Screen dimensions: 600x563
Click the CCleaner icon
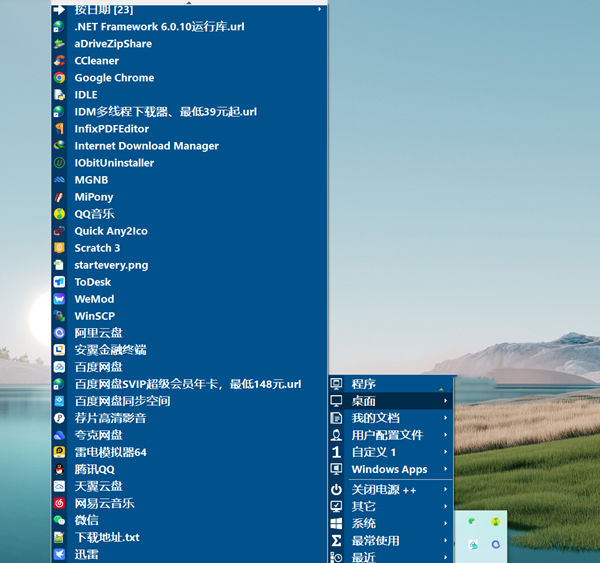coord(60,61)
